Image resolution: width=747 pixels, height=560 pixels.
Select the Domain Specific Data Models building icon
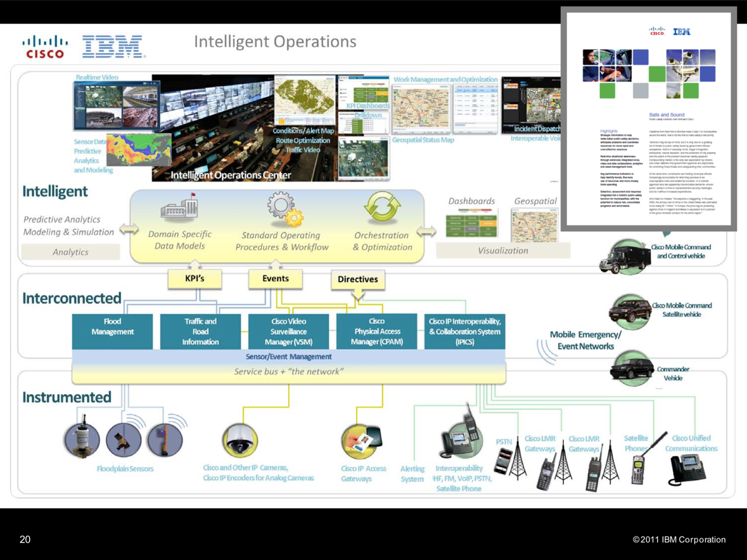tap(179, 208)
